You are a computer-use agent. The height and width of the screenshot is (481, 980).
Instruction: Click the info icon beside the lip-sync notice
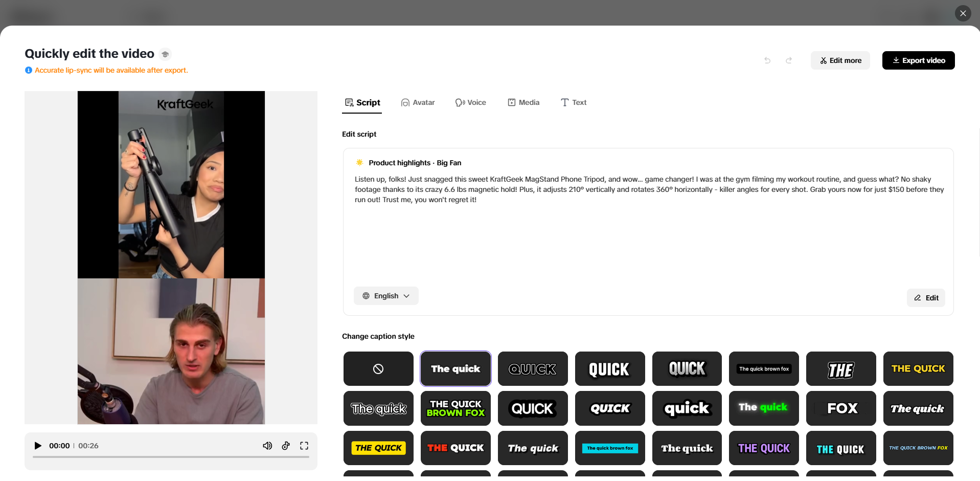(29, 70)
